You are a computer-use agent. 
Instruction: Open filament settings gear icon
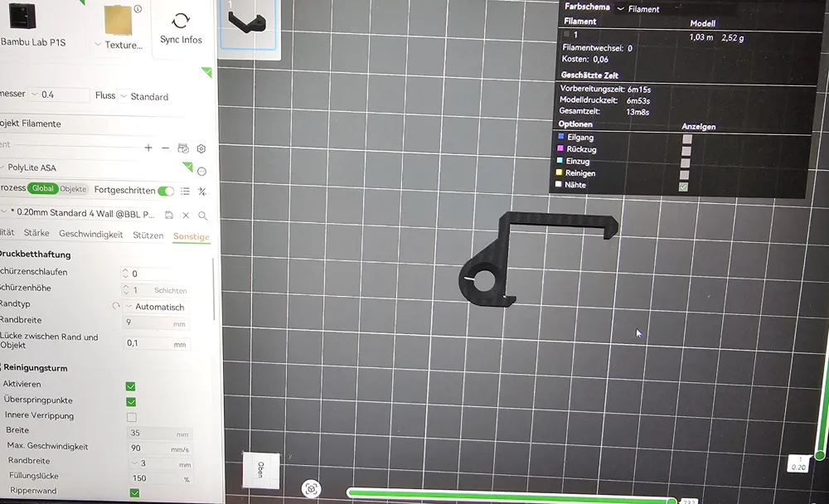[x=201, y=148]
